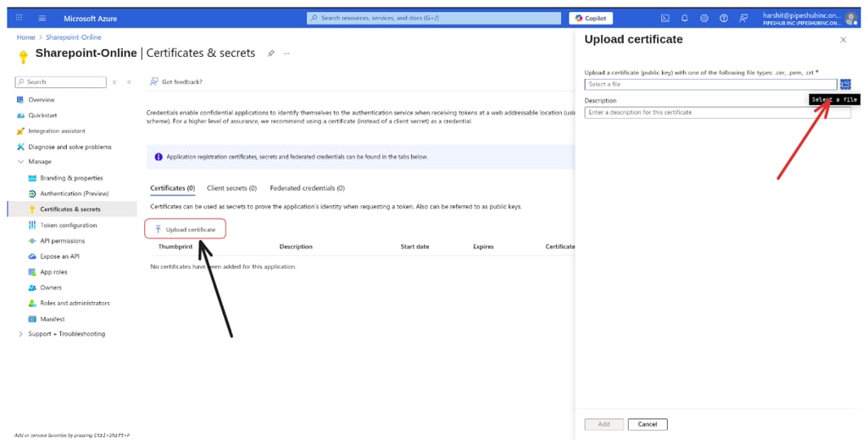Click the Token configuration icon
Viewport: 868px width, 447px height.
point(32,226)
